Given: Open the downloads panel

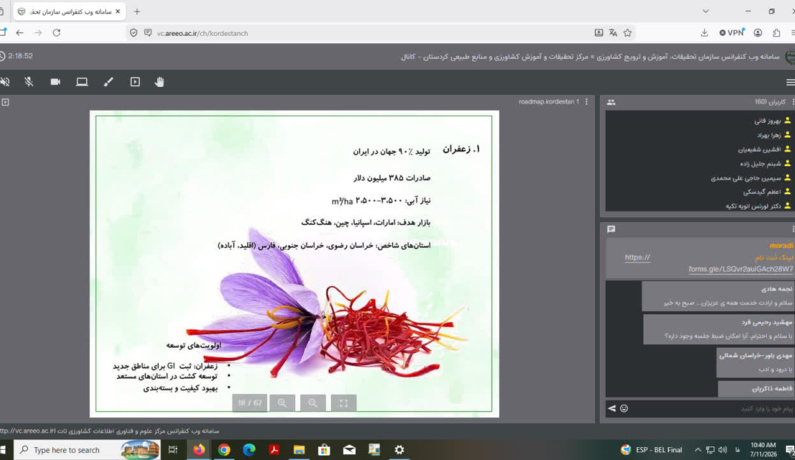Looking at the screenshot, I should point(704,33).
